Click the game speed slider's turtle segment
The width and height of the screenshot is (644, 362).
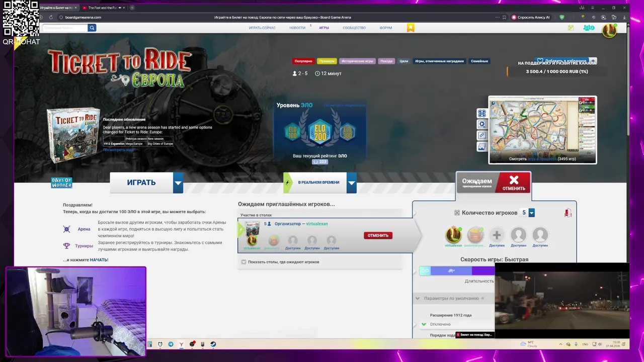(x=451, y=270)
